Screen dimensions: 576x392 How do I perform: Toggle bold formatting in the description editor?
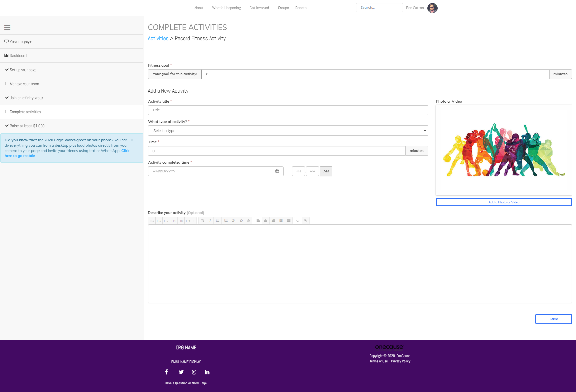pos(202,220)
